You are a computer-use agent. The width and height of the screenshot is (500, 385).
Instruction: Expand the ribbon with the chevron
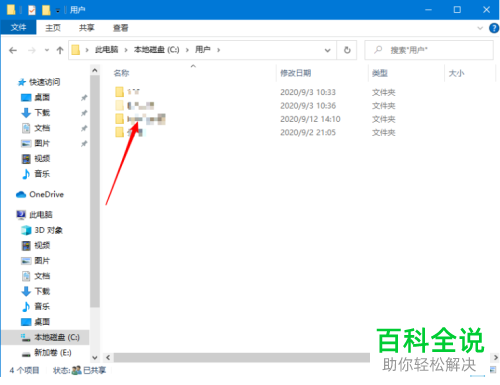[480, 28]
